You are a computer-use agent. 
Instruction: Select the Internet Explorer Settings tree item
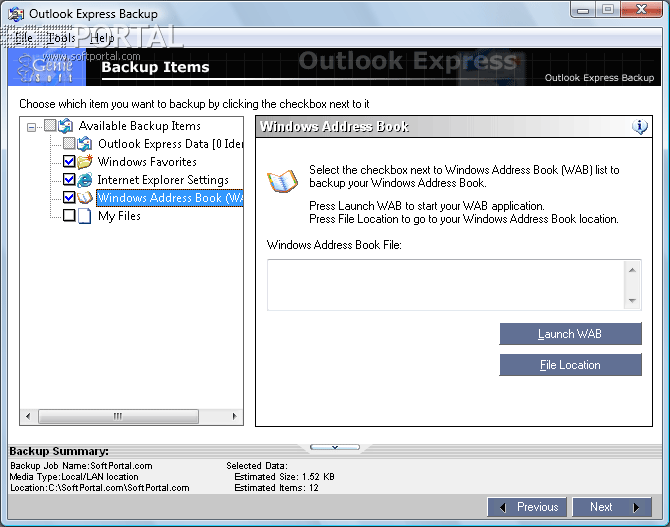(163, 180)
